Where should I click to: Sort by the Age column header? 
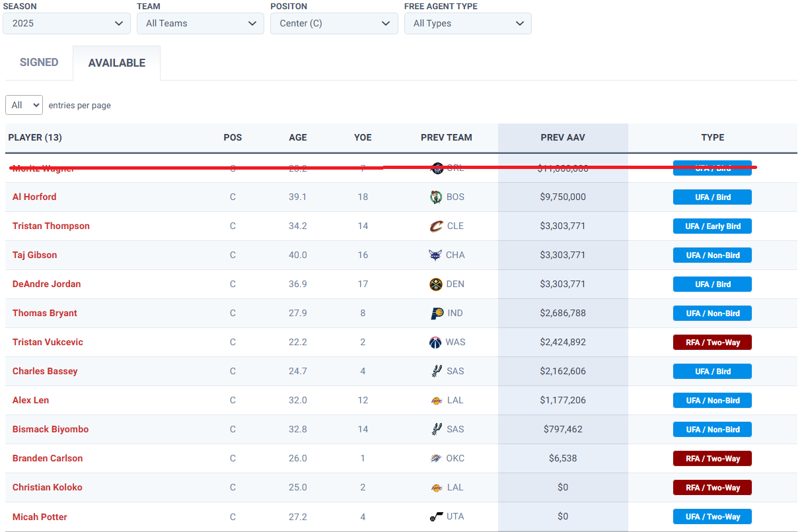[x=298, y=137]
